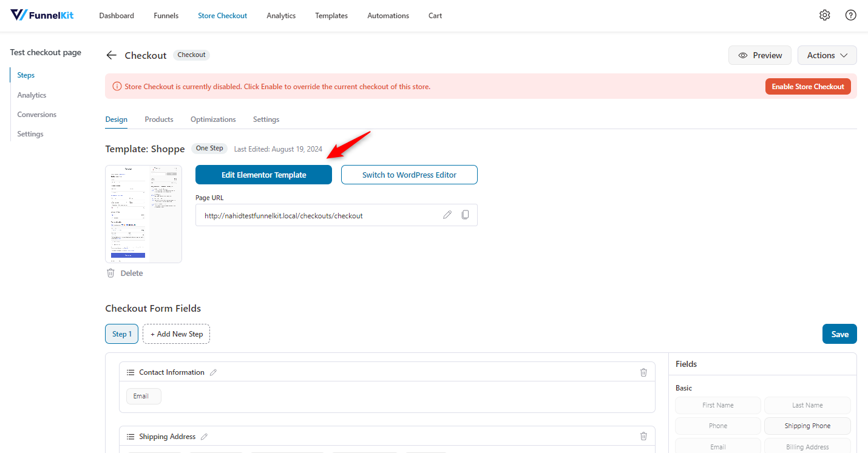This screenshot has height=453, width=868.
Task: Save the checkout form fields
Action: point(839,334)
